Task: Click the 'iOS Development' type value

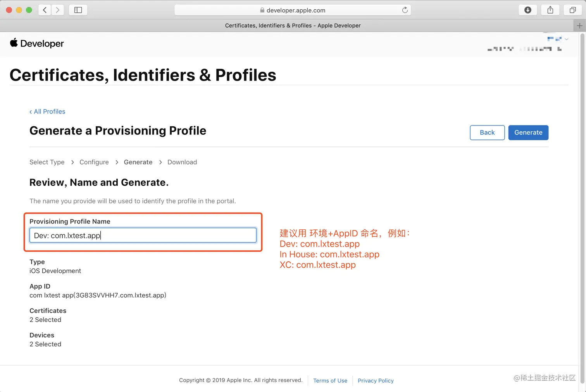Action: [x=55, y=271]
